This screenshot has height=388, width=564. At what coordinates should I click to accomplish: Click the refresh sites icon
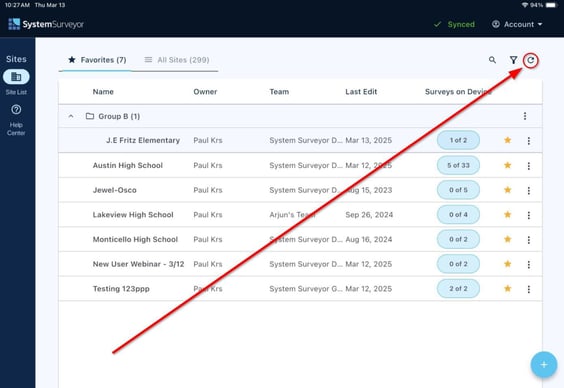tap(531, 60)
